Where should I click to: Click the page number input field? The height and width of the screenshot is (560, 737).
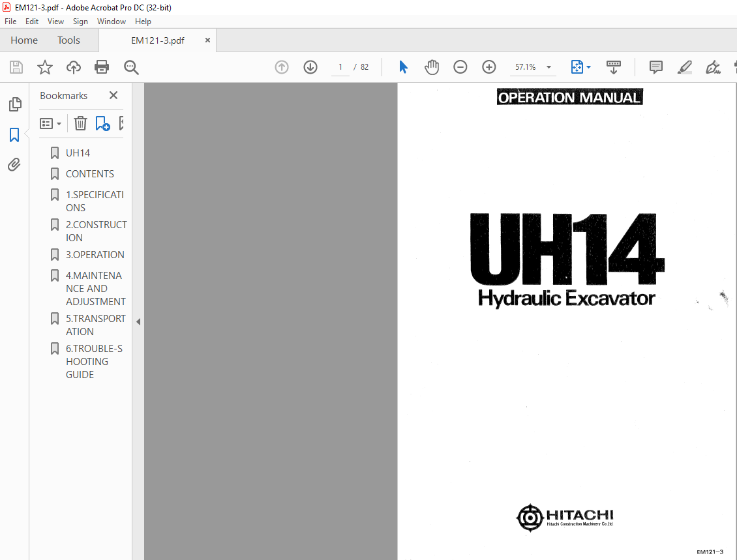pyautogui.click(x=340, y=67)
